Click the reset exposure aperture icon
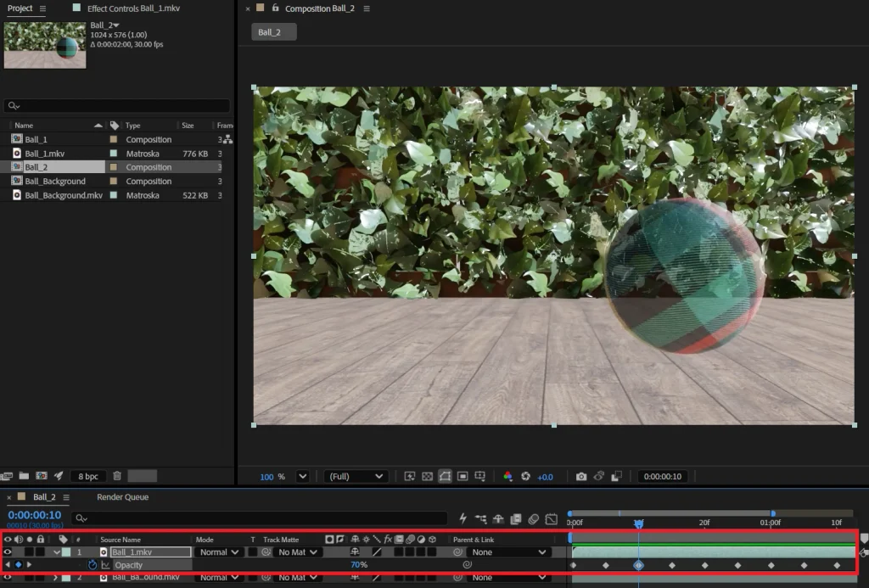 [525, 477]
